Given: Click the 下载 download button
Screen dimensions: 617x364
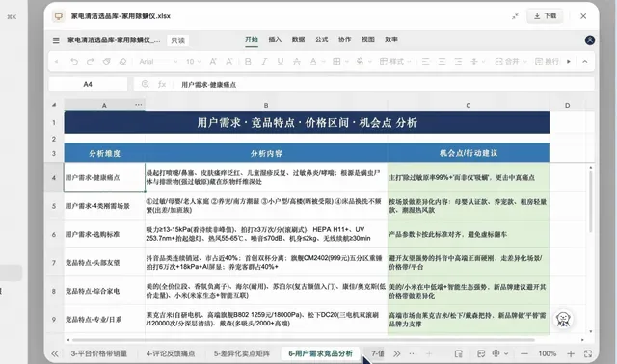Looking at the screenshot, I should [x=545, y=16].
